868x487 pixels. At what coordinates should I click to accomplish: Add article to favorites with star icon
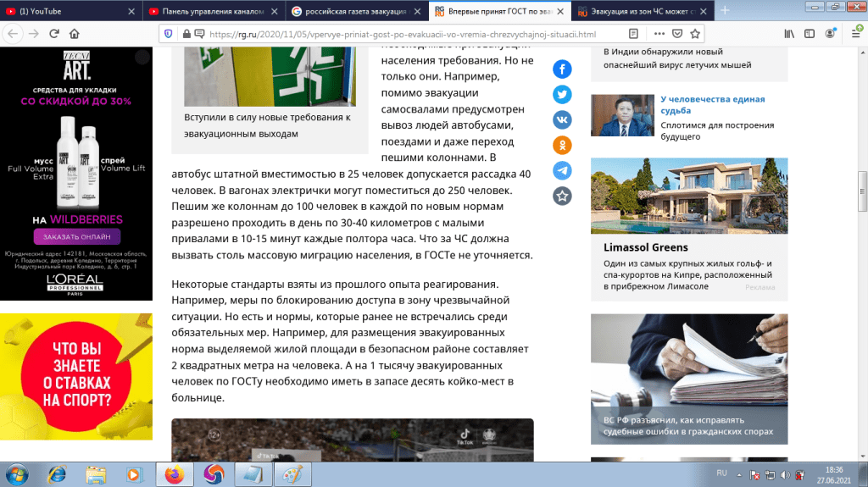click(x=562, y=196)
